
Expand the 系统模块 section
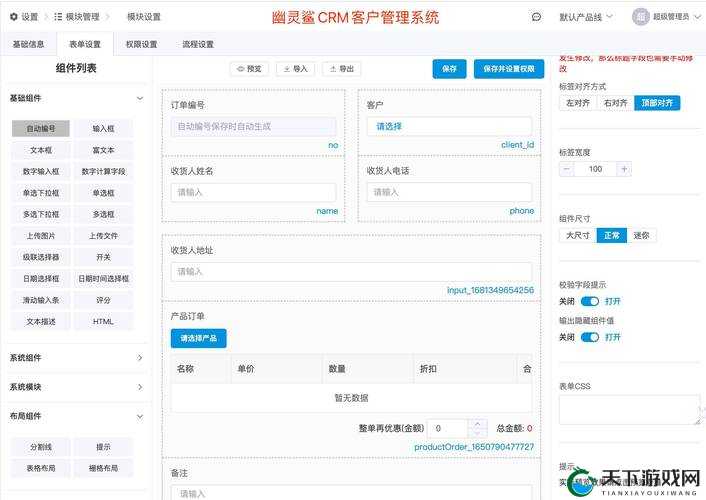click(140, 387)
